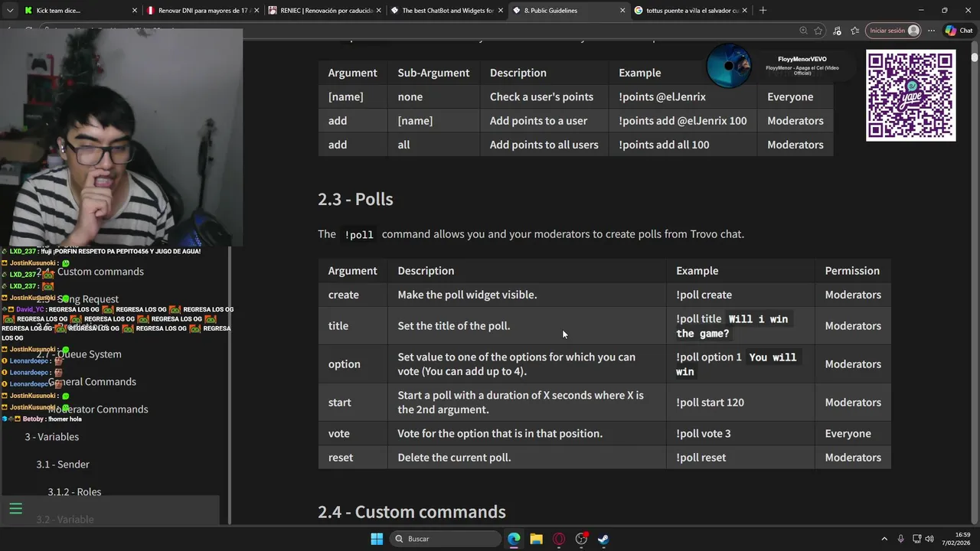Close the Kick team dice tab
The height and width of the screenshot is (551, 980).
135,11
